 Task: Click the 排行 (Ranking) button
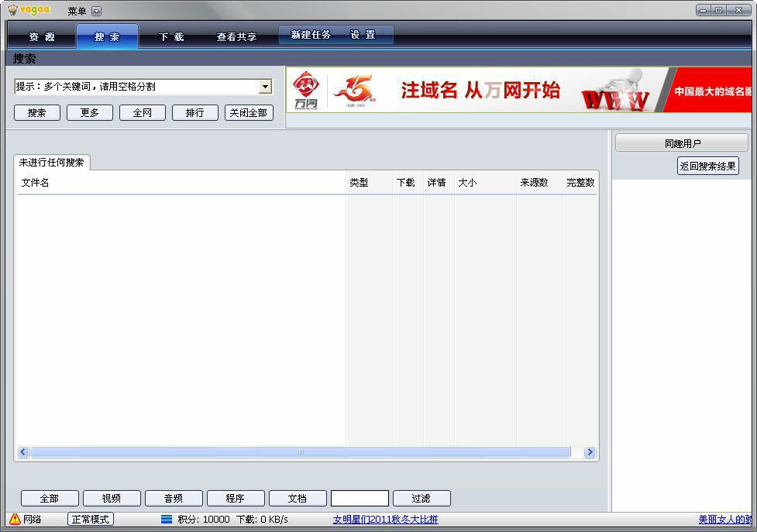click(x=194, y=112)
